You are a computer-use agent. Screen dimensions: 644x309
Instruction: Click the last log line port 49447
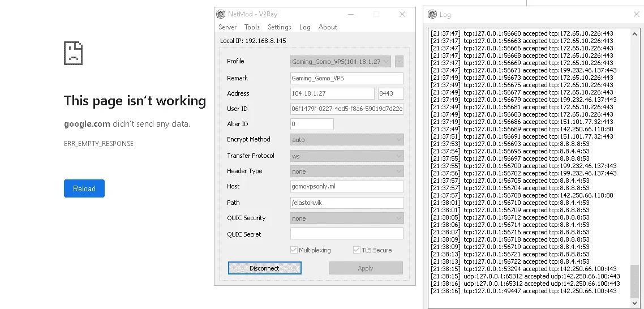coord(523,291)
